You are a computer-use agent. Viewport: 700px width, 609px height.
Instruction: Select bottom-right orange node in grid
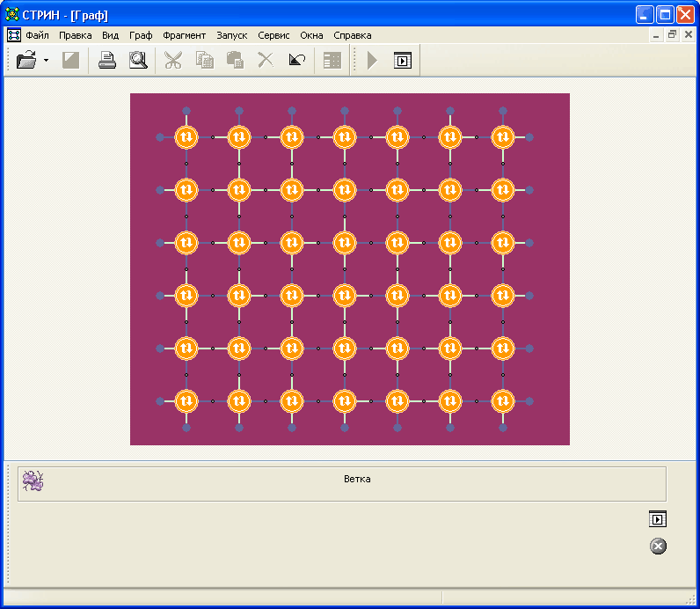point(503,401)
